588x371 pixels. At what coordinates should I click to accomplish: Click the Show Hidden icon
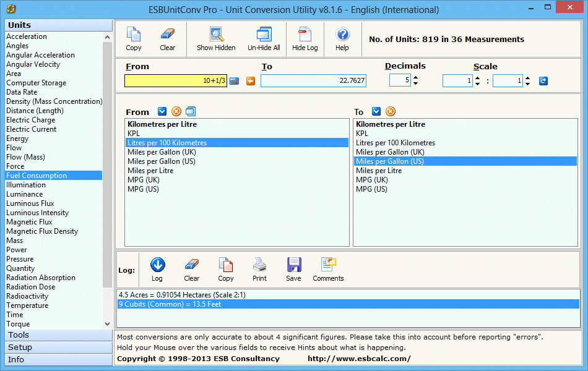217,34
